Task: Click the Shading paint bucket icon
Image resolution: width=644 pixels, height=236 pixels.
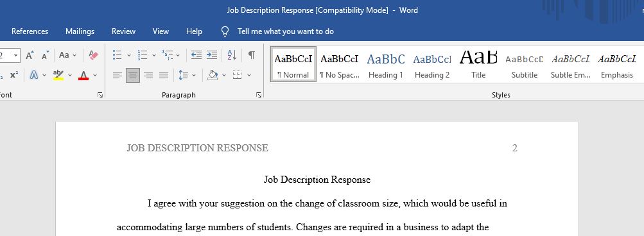Action: pyautogui.click(x=213, y=75)
